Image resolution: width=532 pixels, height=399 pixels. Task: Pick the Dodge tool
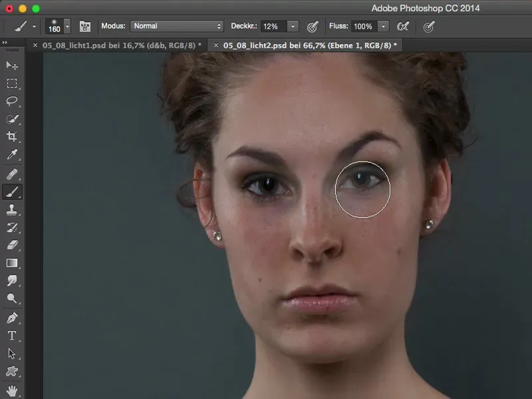12,298
